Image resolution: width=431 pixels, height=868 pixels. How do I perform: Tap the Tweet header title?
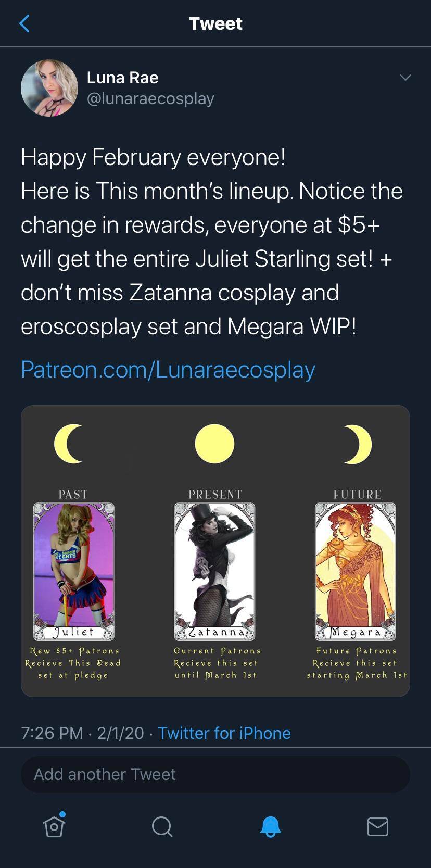click(x=215, y=23)
